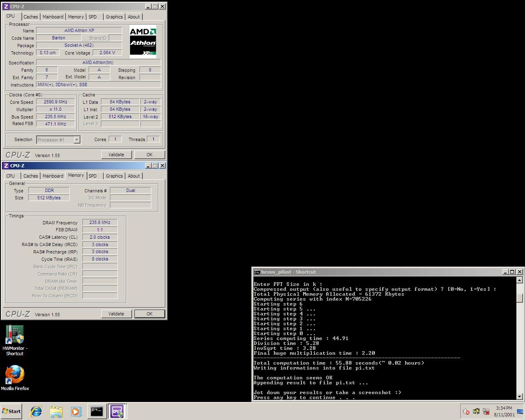The height and width of the screenshot is (420, 525).
Task: Click the Channels # Dual field
Action: 130,191
